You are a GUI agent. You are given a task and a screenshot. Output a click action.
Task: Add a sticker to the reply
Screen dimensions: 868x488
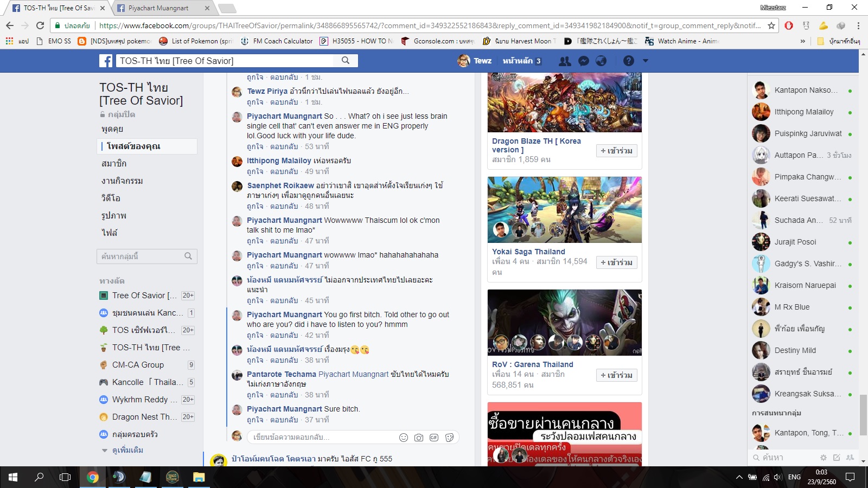[450, 438]
